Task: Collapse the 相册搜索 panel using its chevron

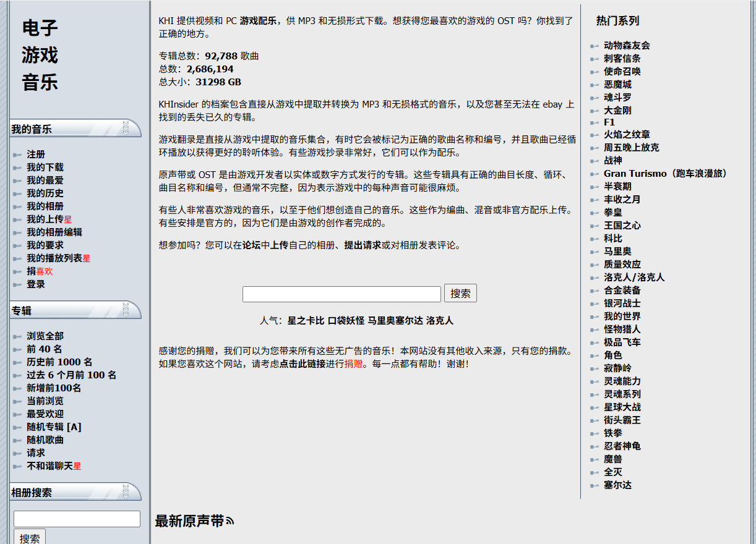Action: [x=126, y=492]
